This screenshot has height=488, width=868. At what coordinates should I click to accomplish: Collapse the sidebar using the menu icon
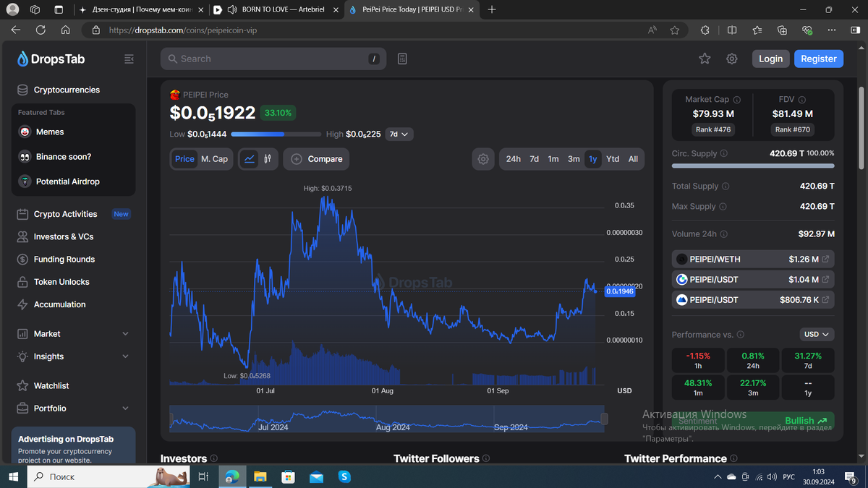129,59
